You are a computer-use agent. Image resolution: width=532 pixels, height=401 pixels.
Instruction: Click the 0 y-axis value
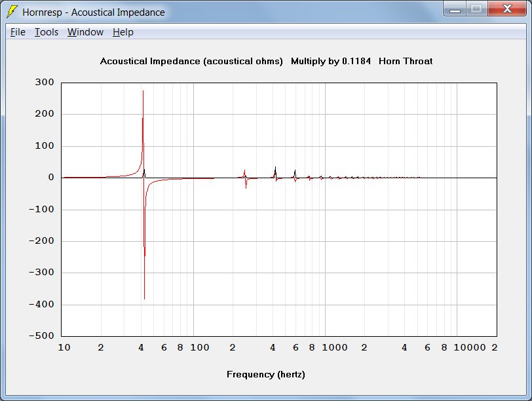(51, 177)
